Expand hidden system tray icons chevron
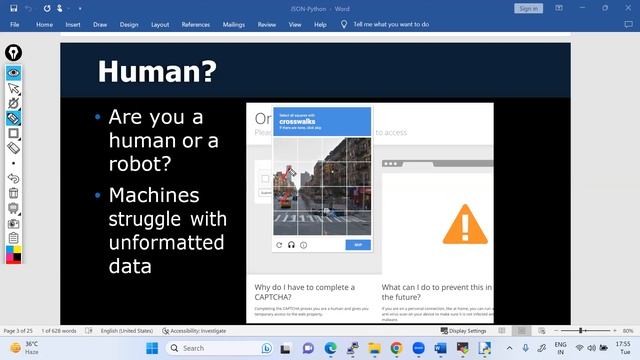Screen dimensions: 640x360 coord(509,348)
